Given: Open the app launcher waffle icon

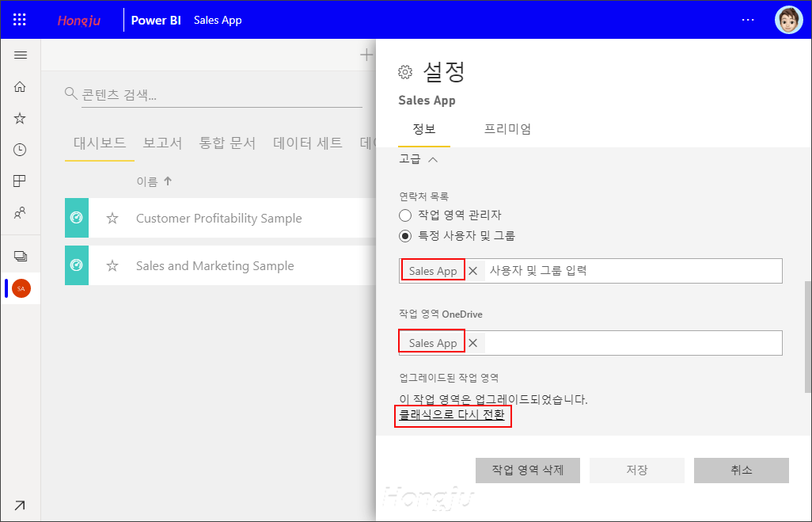Looking at the screenshot, I should (x=19, y=20).
